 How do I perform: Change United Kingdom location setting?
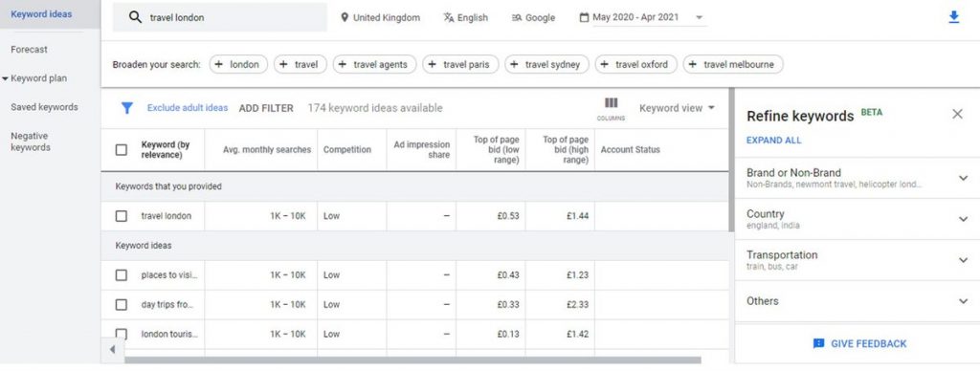click(x=380, y=17)
